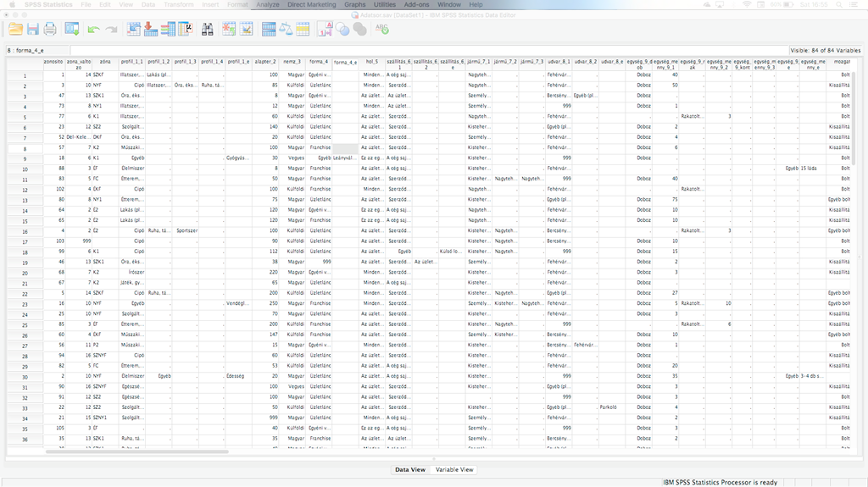The width and height of the screenshot is (868, 487).
Task: Undo the last action with the green arrow
Action: (x=93, y=30)
